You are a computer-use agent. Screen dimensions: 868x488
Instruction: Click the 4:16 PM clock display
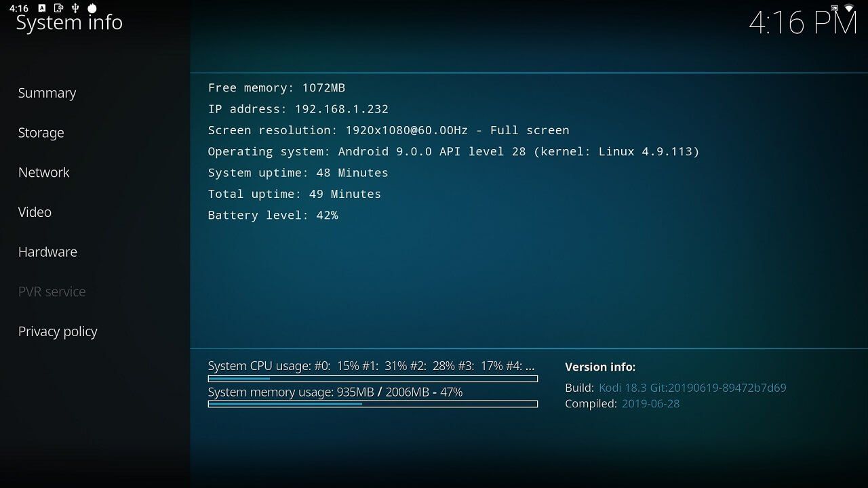803,23
